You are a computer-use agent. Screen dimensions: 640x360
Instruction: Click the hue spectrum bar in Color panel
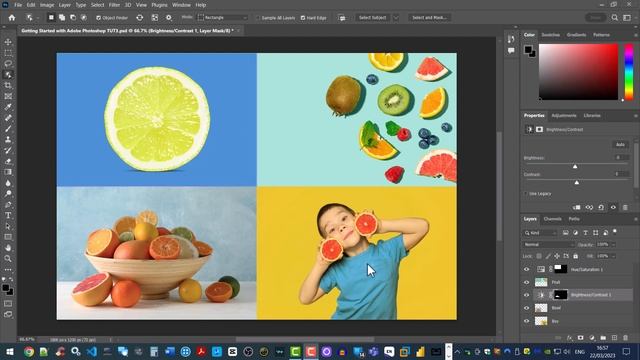pos(629,72)
